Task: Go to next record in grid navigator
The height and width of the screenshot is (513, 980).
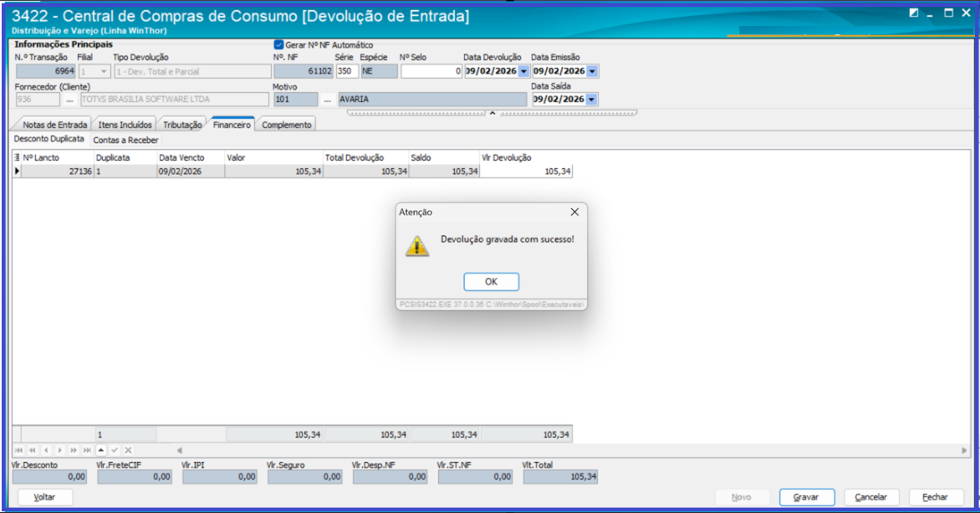Action: (x=60, y=449)
